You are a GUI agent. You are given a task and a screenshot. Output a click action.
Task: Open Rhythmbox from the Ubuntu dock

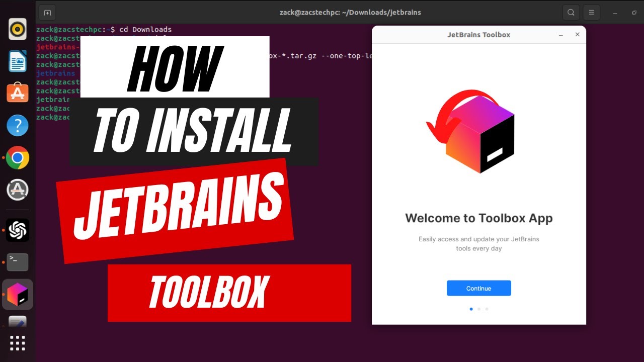coord(18,29)
